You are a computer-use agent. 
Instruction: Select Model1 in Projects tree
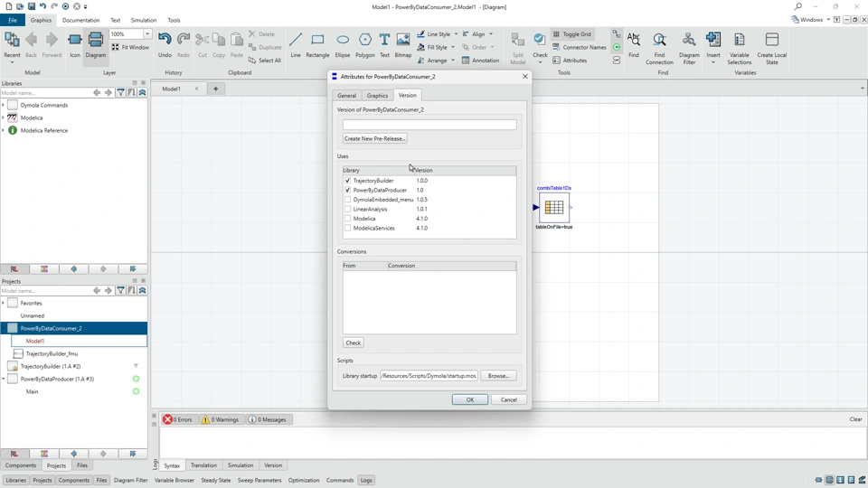click(x=79, y=341)
